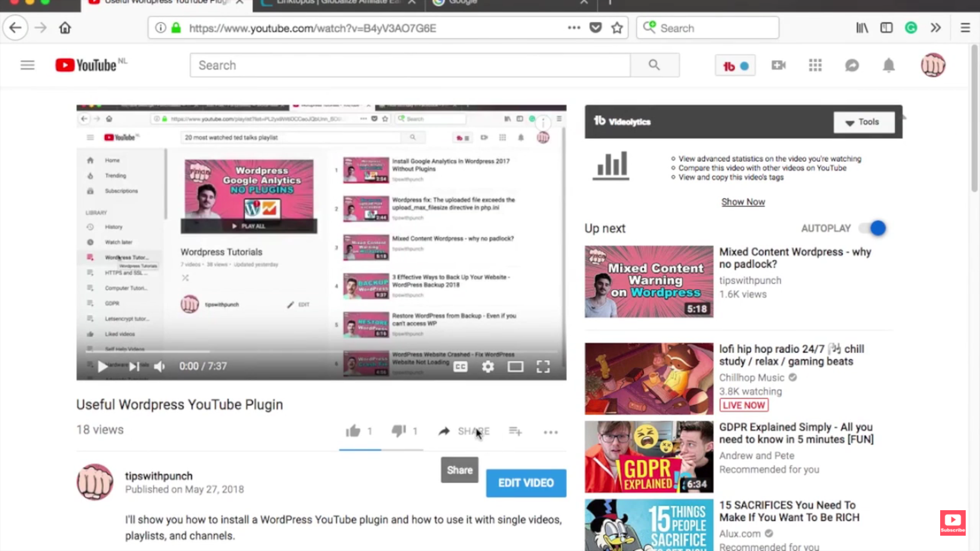
Task: Toggle closed captions CC button
Action: pyautogui.click(x=460, y=366)
